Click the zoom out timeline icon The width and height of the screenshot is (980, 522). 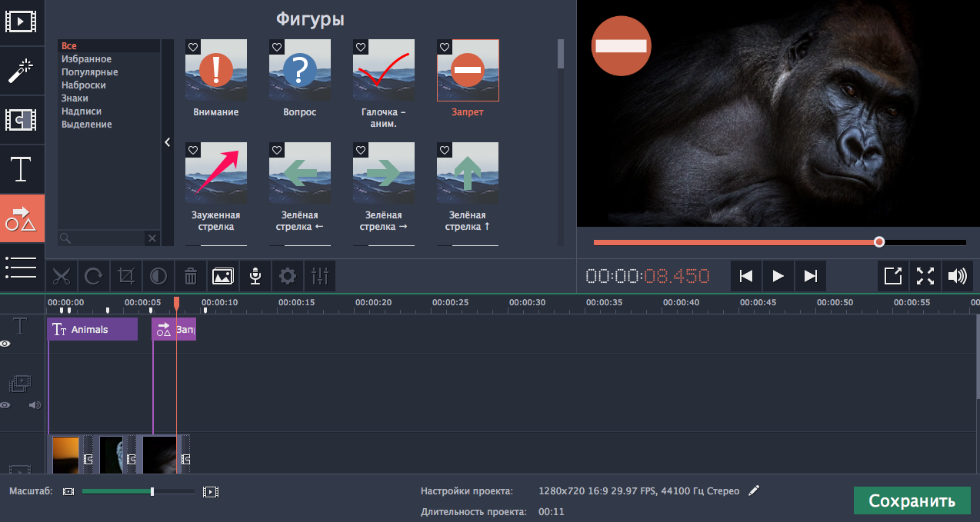coord(68,491)
